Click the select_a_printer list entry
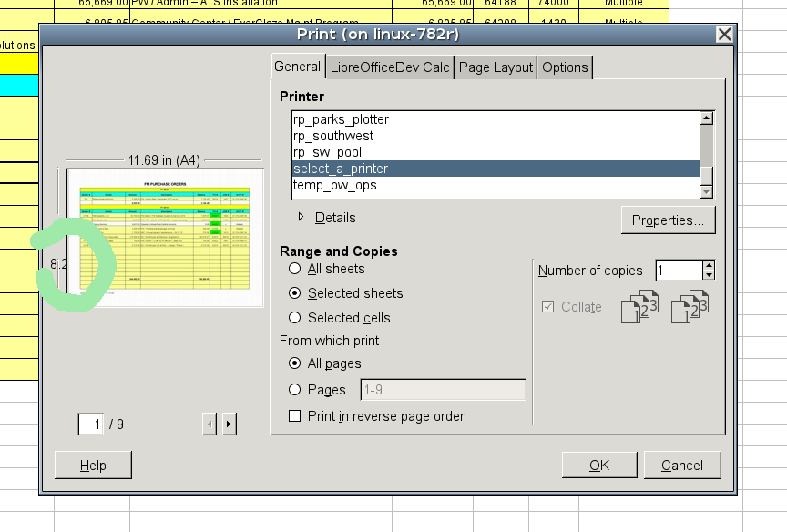Image resolution: width=787 pixels, height=532 pixels. [x=496, y=169]
